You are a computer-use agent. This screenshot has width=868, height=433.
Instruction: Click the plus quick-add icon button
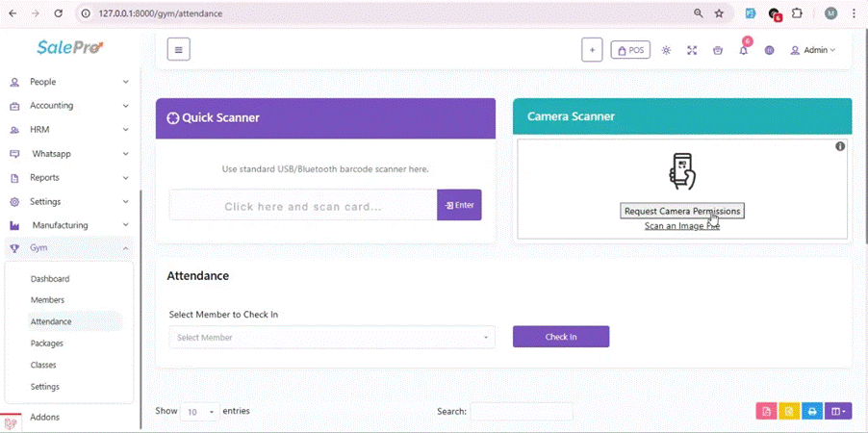[592, 50]
